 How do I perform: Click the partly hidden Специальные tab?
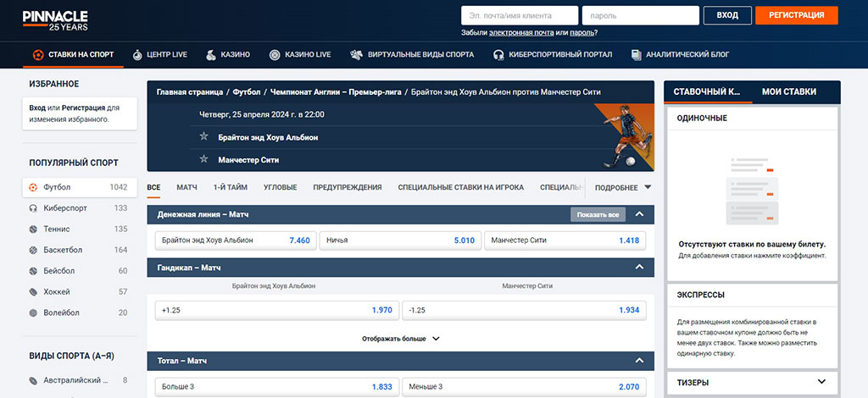coord(561,187)
